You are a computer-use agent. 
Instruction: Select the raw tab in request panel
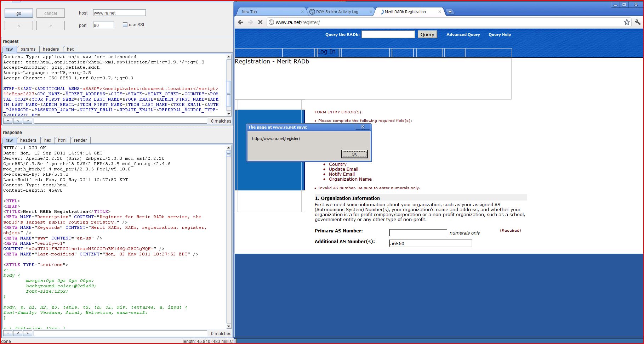9,49
